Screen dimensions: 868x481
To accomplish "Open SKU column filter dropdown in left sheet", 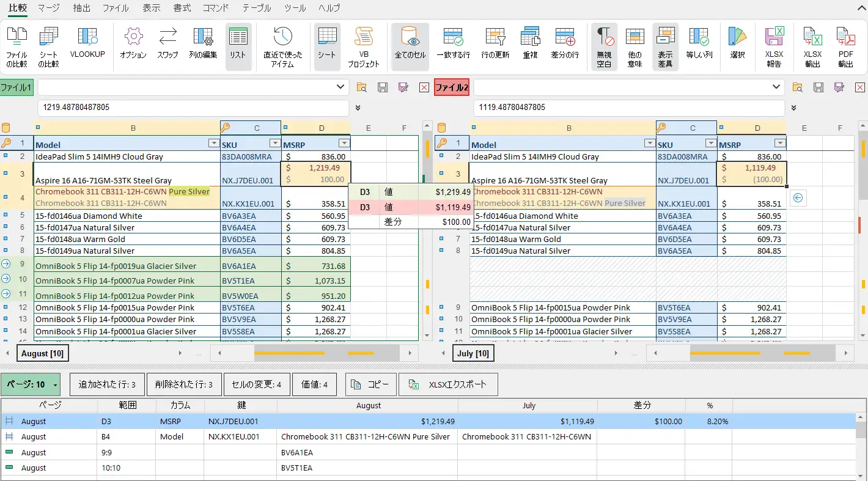I will pyautogui.click(x=274, y=143).
